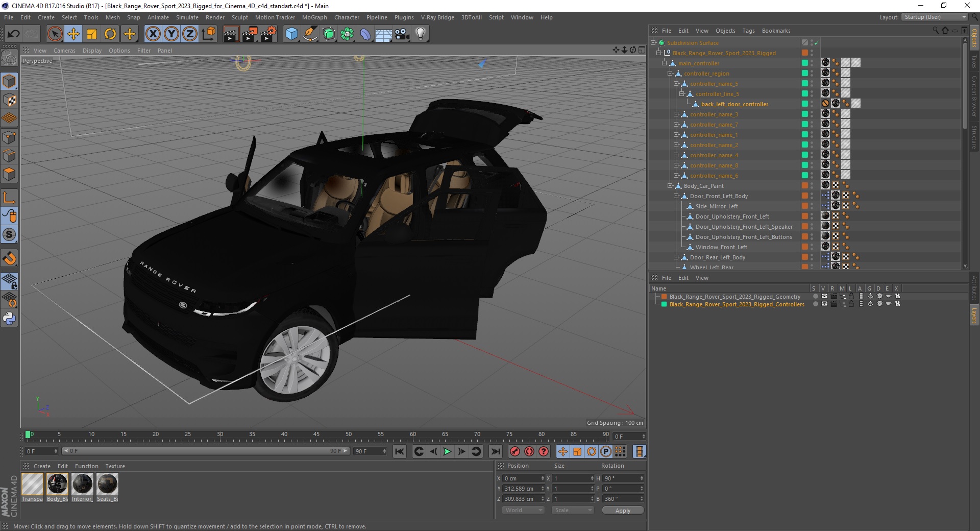Expand controller_name_3 tree node
Screen dimensions: 980x531
pos(676,114)
